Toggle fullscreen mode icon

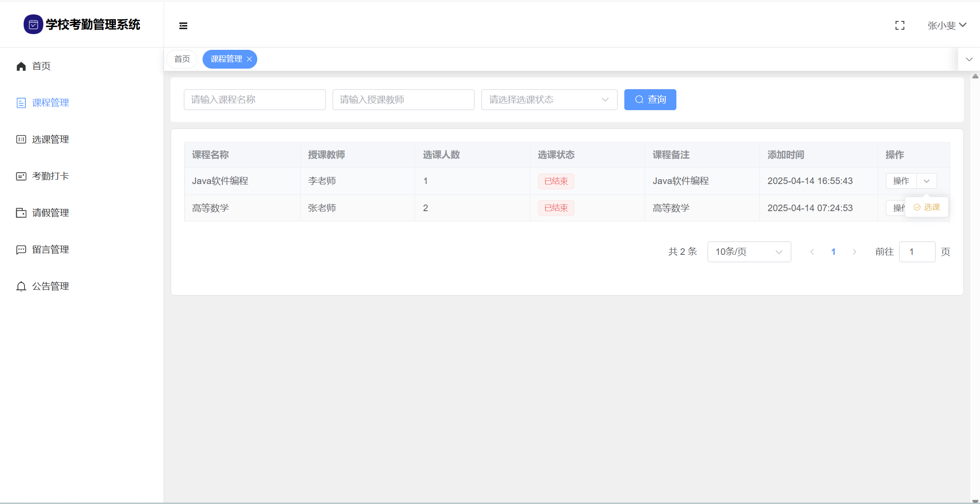(x=900, y=26)
